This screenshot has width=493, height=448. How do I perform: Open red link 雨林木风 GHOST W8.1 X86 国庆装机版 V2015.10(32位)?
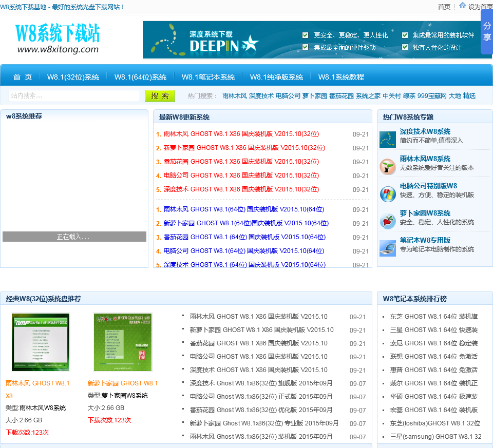click(241, 134)
